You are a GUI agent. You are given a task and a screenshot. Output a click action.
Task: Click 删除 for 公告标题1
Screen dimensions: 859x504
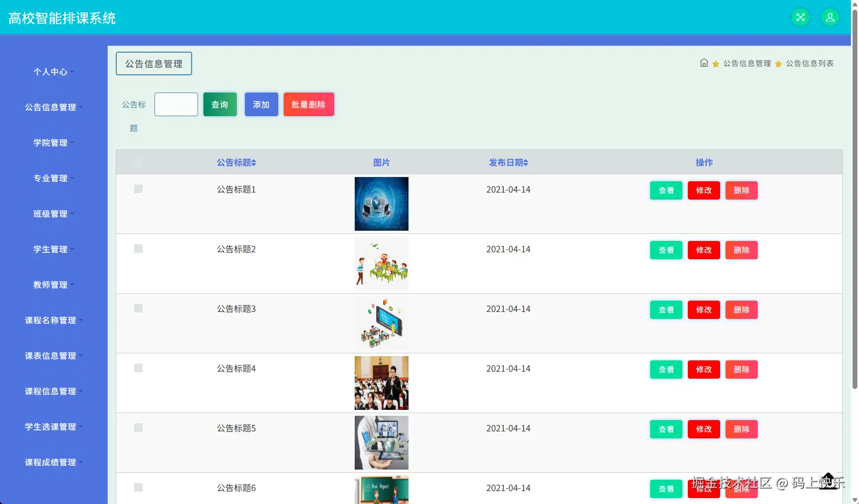pyautogui.click(x=741, y=190)
